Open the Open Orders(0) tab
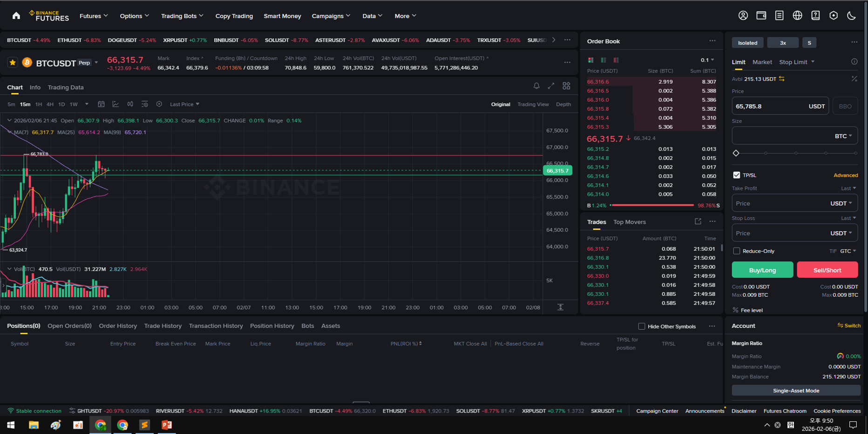The width and height of the screenshot is (868, 434). (69, 326)
